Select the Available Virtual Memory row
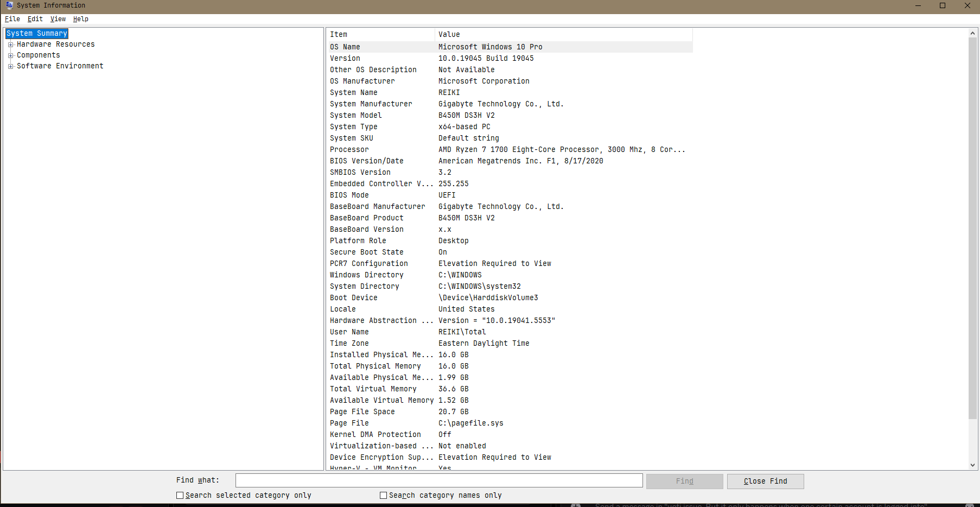The height and width of the screenshot is (507, 980). point(510,401)
